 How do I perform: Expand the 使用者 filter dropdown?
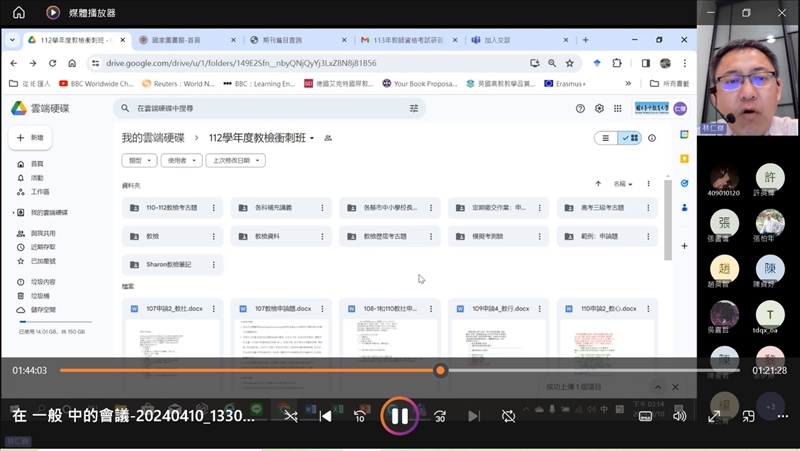pyautogui.click(x=182, y=160)
